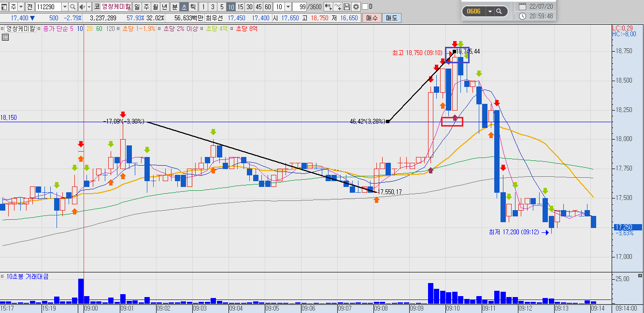Click the save floppy disk icon
Image resolution: width=644 pixels, height=313 pixels.
(347, 7)
